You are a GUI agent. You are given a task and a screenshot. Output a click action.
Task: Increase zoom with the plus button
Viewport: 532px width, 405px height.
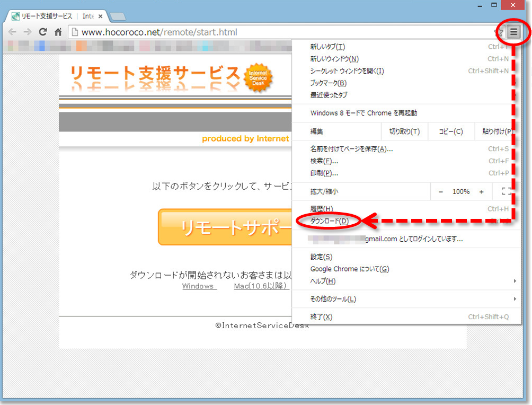(x=482, y=192)
